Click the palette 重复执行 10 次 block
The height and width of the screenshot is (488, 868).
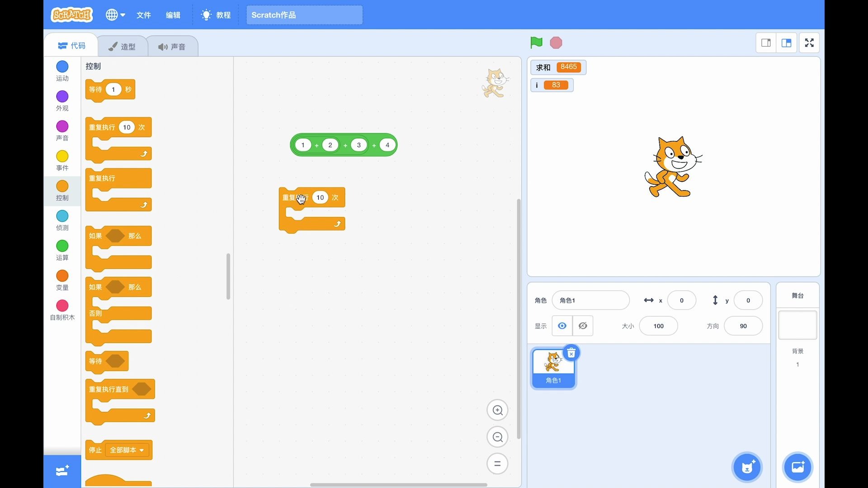pyautogui.click(x=118, y=140)
